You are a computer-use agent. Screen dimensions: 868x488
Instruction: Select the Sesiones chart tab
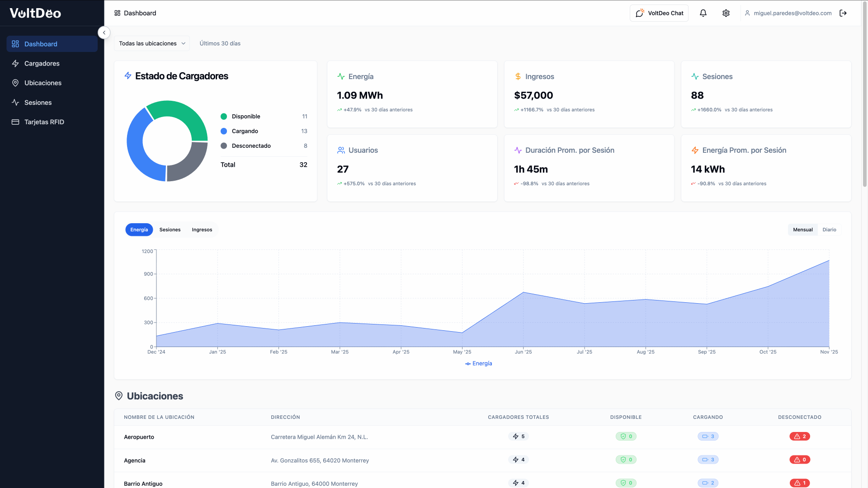point(170,230)
